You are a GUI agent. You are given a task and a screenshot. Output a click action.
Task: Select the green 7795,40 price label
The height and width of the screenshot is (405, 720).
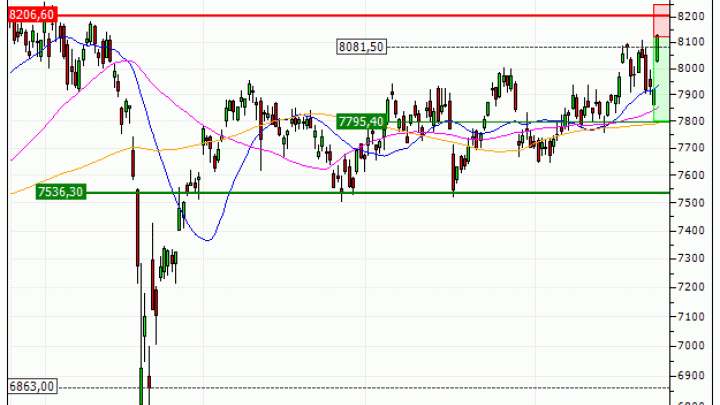[361, 122]
